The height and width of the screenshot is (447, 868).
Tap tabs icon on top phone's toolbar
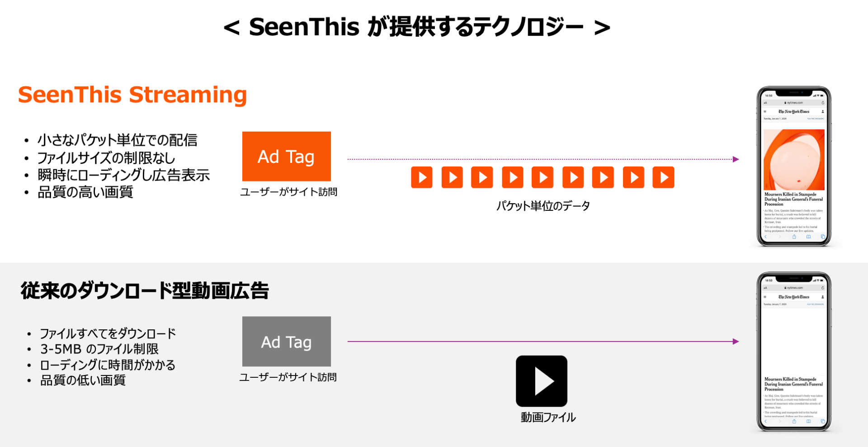[823, 237]
